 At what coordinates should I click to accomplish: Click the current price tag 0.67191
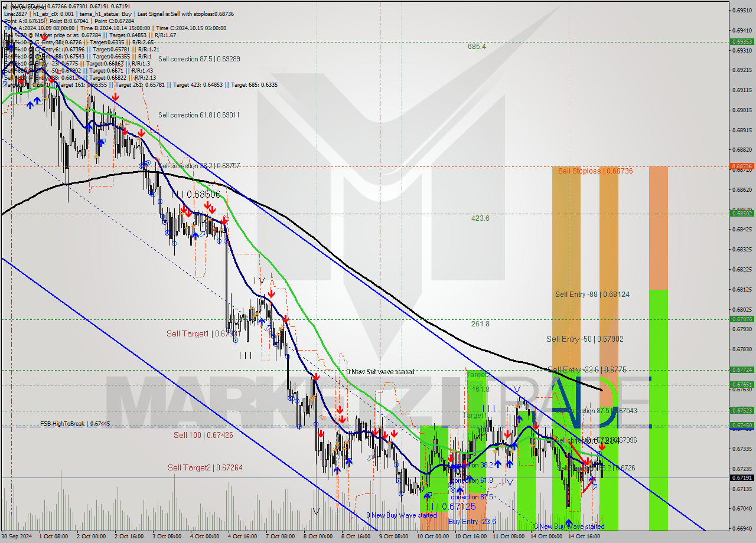pyautogui.click(x=741, y=477)
